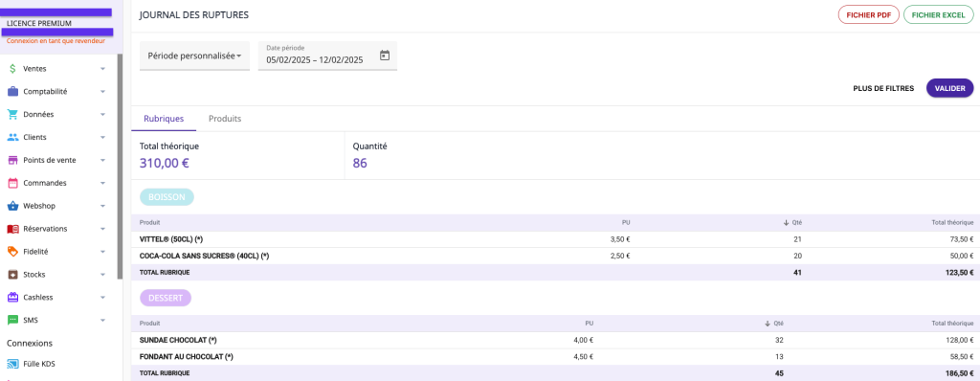Expand the Webshop menu chevron
The image size is (980, 381).
[x=103, y=206]
